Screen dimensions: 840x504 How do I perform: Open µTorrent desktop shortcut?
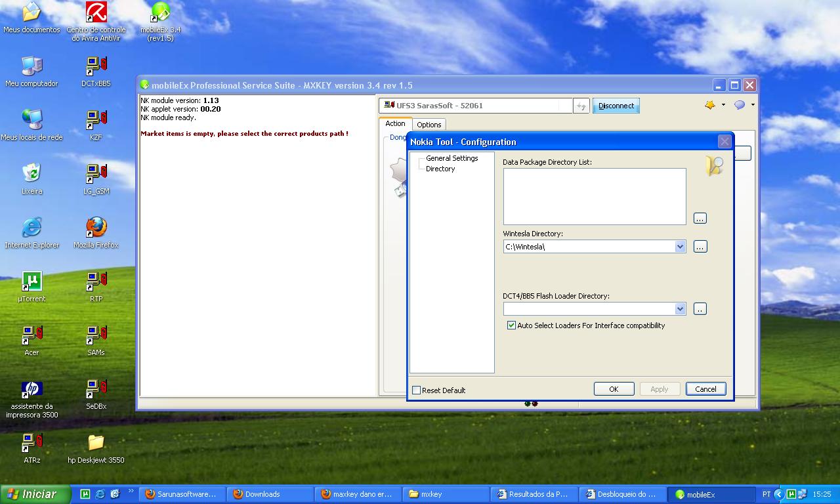tap(31, 287)
